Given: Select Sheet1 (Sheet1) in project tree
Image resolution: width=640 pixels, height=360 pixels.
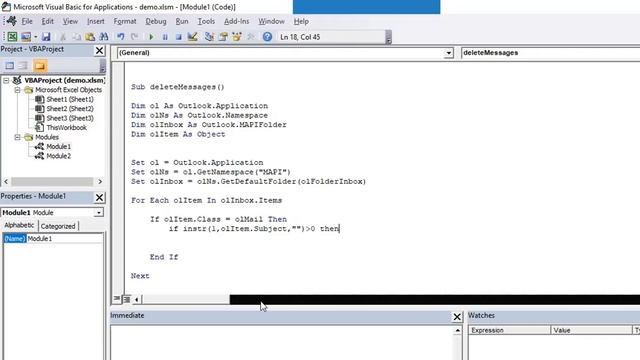Looking at the screenshot, I should click(x=70, y=99).
